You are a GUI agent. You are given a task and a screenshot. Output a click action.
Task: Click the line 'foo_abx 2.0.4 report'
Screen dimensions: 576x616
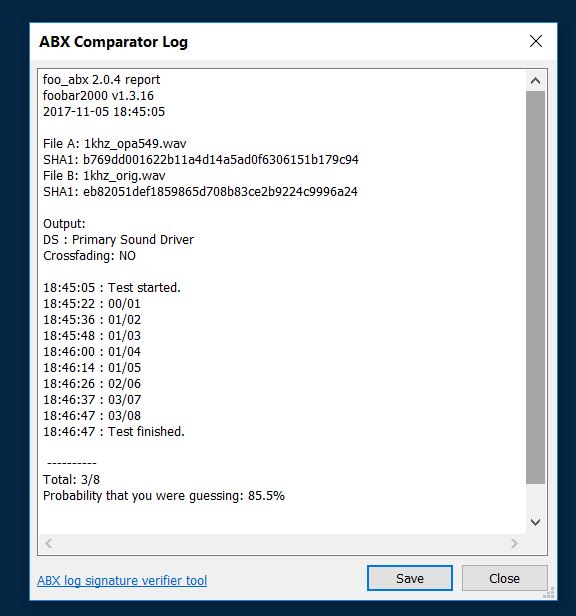101,80
